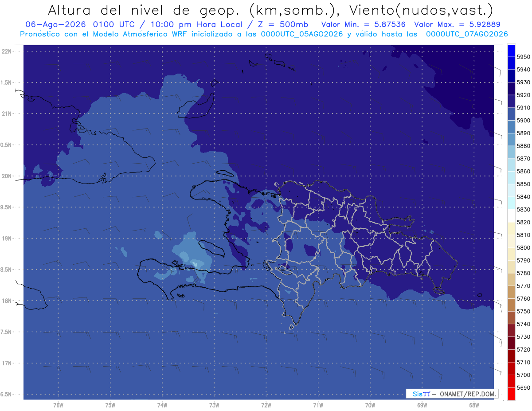Click the '5890' colorbar label
The width and height of the screenshot is (532, 411).
point(523,133)
